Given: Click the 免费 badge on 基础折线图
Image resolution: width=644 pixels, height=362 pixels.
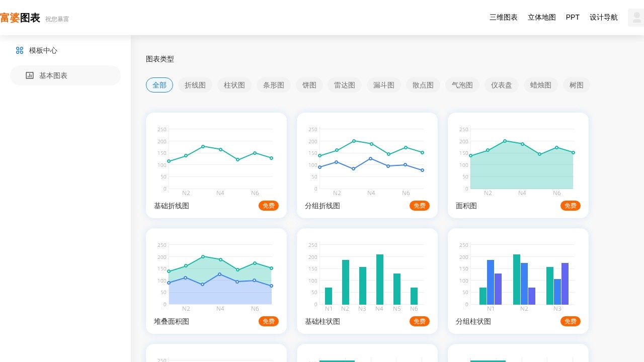Looking at the screenshot, I should 269,206.
